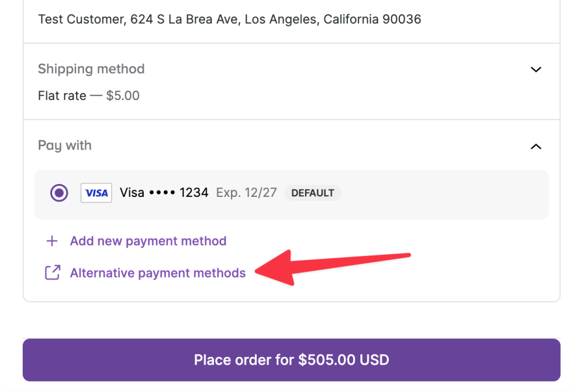573x392 pixels.
Task: Click the Exp. 12/27 expiry text
Action: tap(246, 193)
